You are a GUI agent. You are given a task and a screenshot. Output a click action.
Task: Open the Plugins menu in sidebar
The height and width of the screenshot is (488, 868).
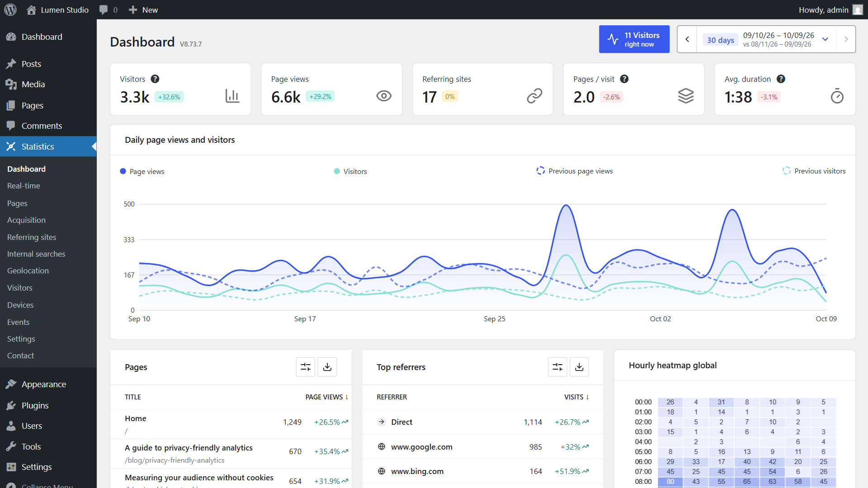click(48, 405)
